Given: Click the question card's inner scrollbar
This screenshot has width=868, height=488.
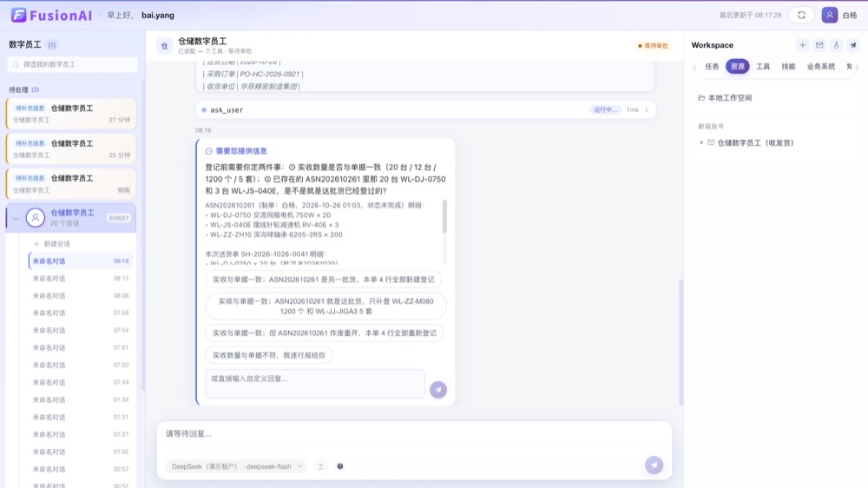Looking at the screenshot, I should (x=444, y=216).
